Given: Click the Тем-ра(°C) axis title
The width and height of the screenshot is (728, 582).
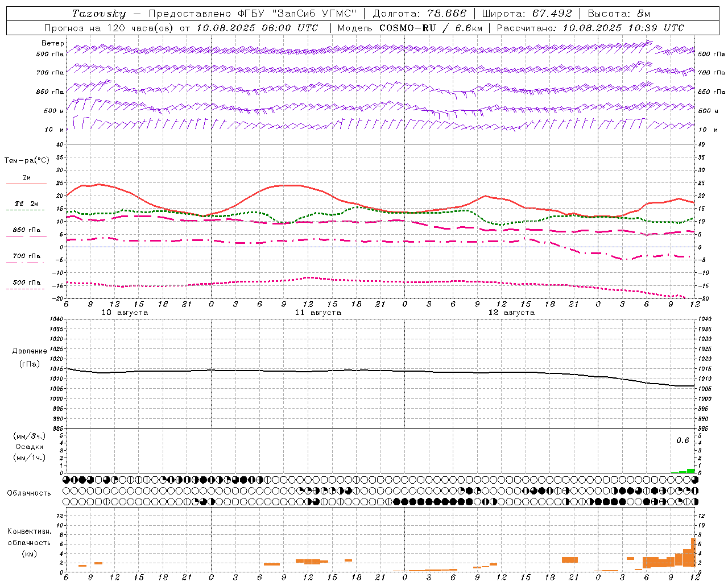Looking at the screenshot, I should [x=27, y=161].
